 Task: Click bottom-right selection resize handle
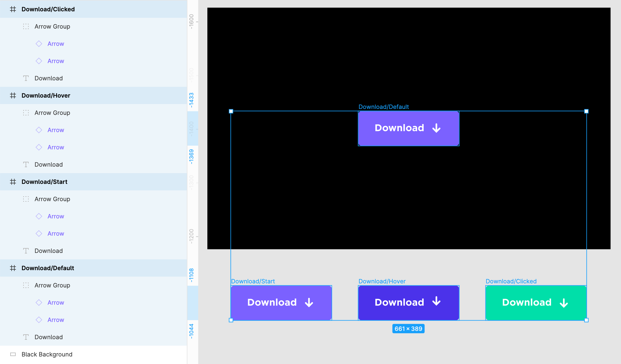tap(586, 320)
